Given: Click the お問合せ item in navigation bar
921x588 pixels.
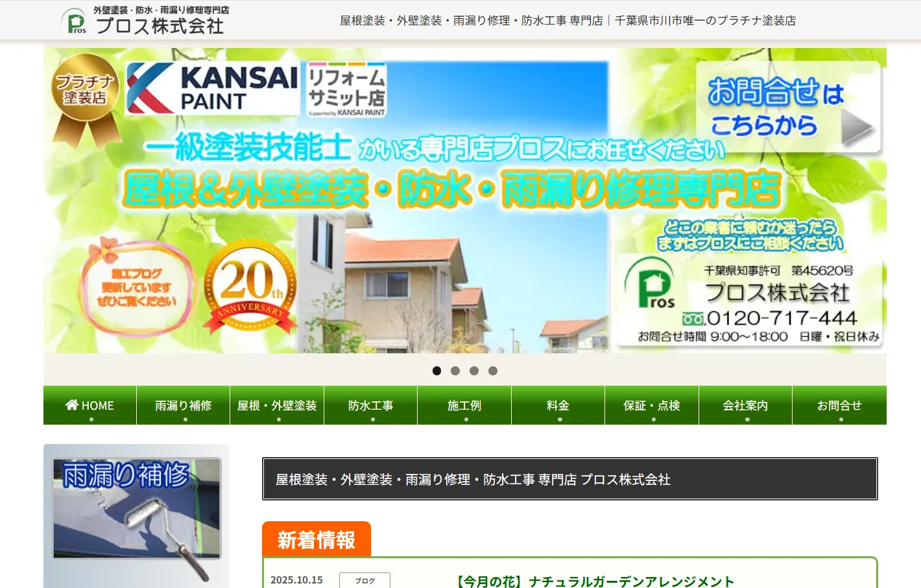Looking at the screenshot, I should click(x=839, y=405).
